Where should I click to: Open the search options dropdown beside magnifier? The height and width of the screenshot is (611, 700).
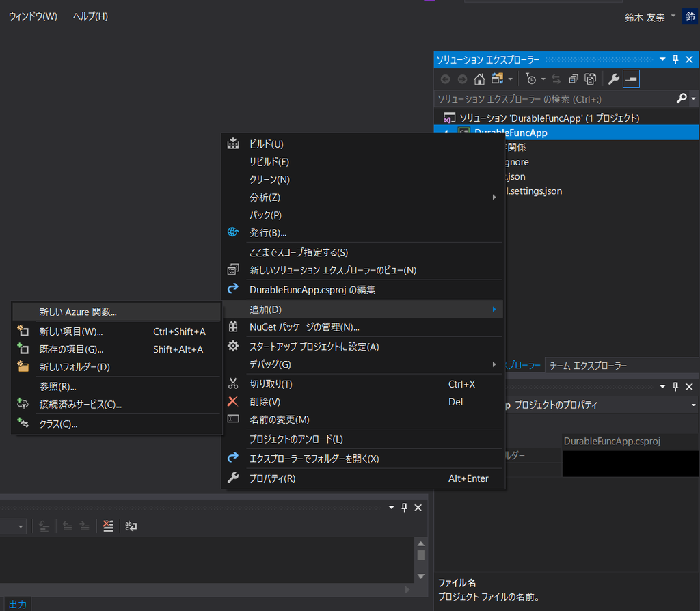pos(693,98)
